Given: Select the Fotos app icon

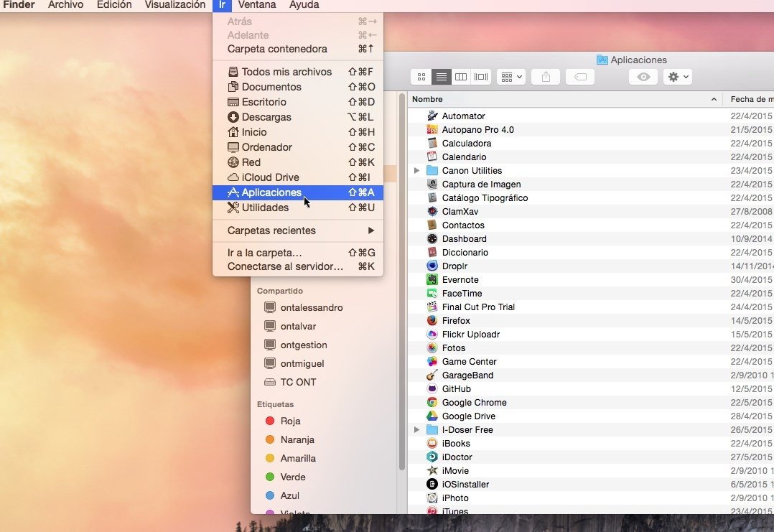Looking at the screenshot, I should point(432,347).
